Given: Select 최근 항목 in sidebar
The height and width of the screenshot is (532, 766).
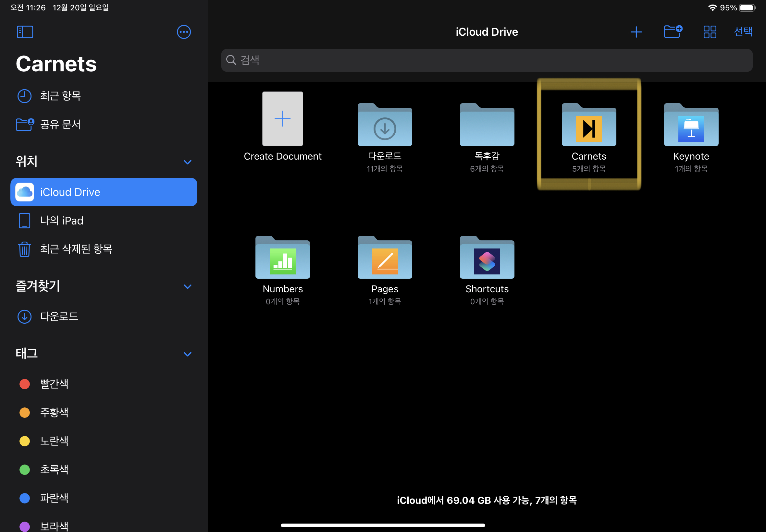Looking at the screenshot, I should 60,96.
